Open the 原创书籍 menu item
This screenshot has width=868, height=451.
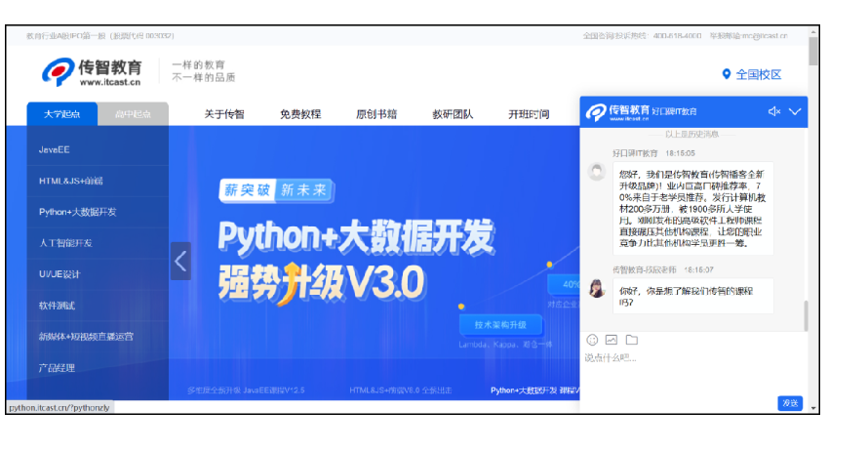[376, 114]
